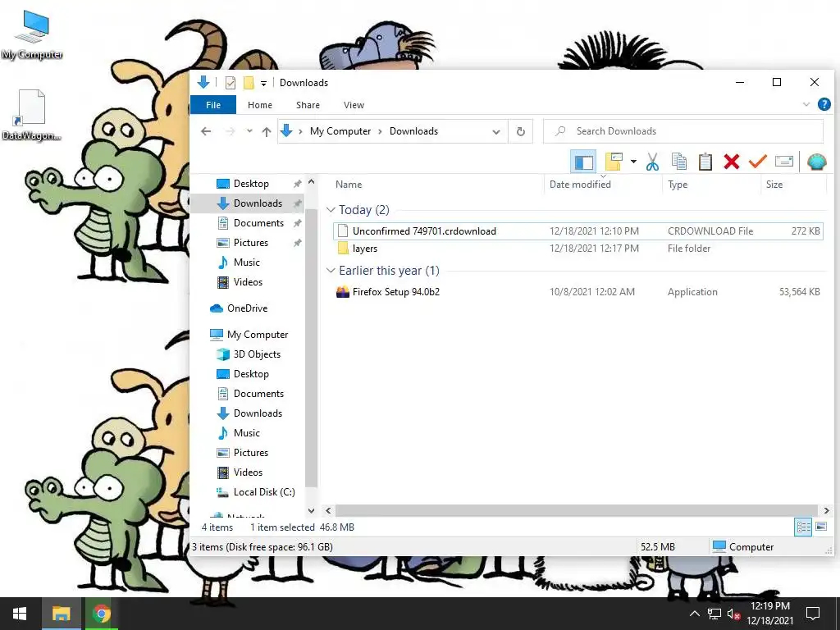Screen dimensions: 840x630
Task: Open the Windows Start menu
Action: point(20,614)
